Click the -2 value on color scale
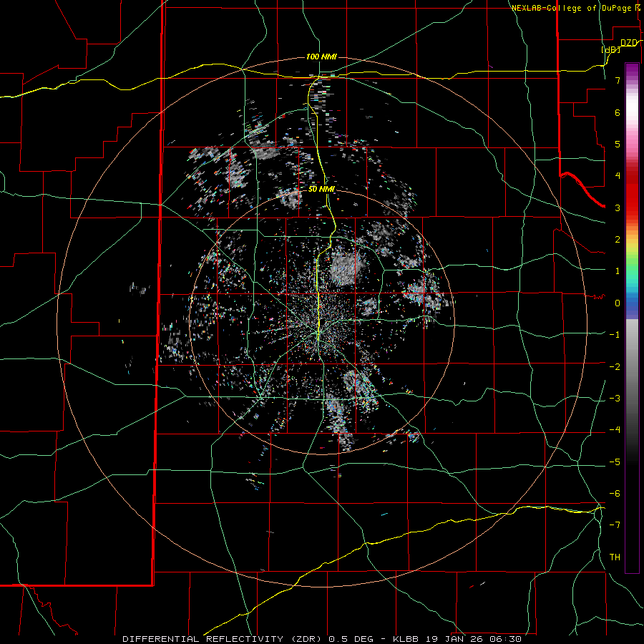 coord(615,367)
